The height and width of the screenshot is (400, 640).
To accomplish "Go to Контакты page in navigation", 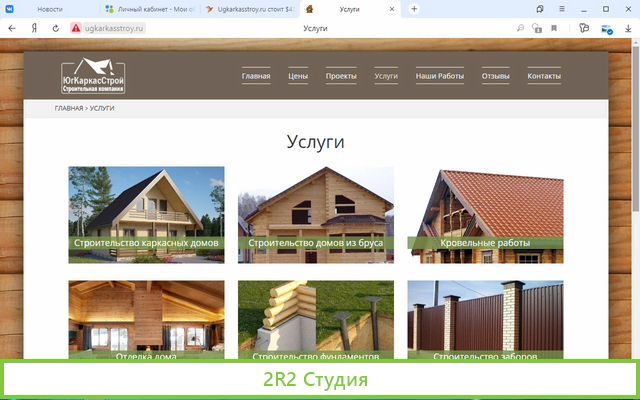I will (544, 77).
